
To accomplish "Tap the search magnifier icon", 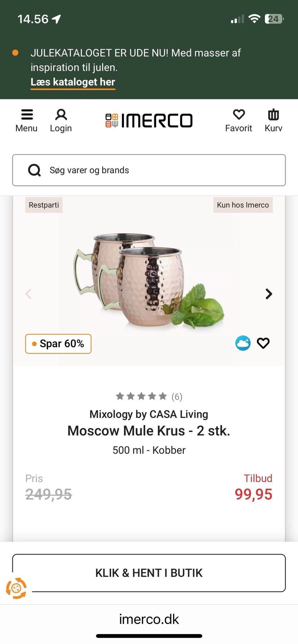I will point(34,170).
